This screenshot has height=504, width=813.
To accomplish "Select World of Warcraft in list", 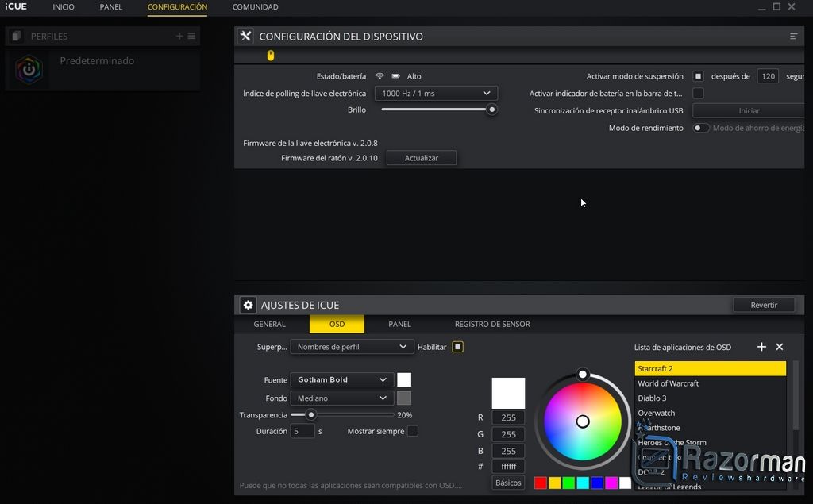I will pyautogui.click(x=711, y=383).
